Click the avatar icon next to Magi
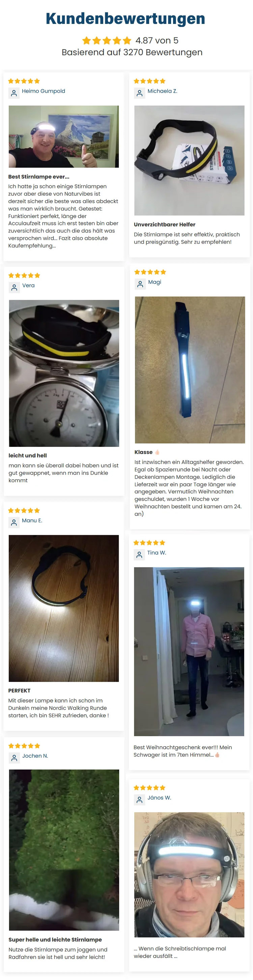 click(140, 284)
